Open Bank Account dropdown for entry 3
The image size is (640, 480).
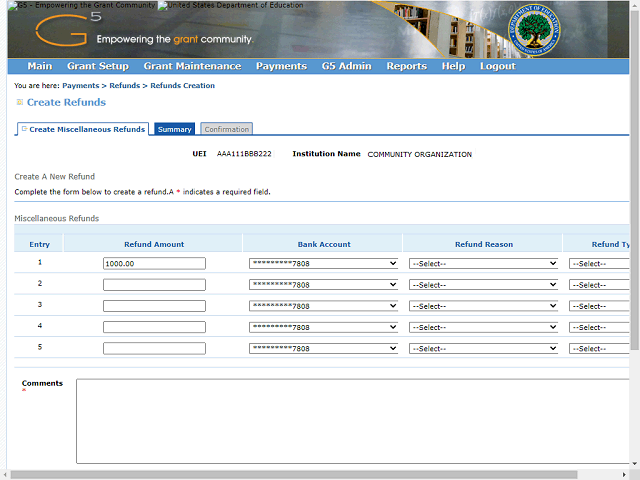point(323,306)
